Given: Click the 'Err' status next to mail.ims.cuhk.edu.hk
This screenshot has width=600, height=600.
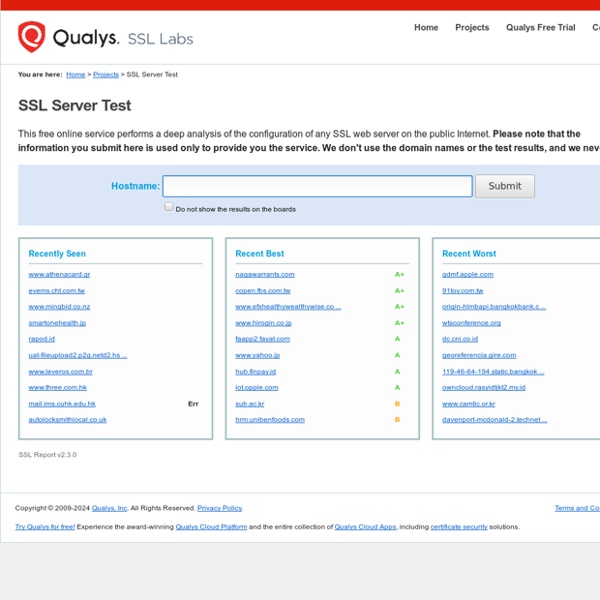Looking at the screenshot, I should (x=193, y=404).
